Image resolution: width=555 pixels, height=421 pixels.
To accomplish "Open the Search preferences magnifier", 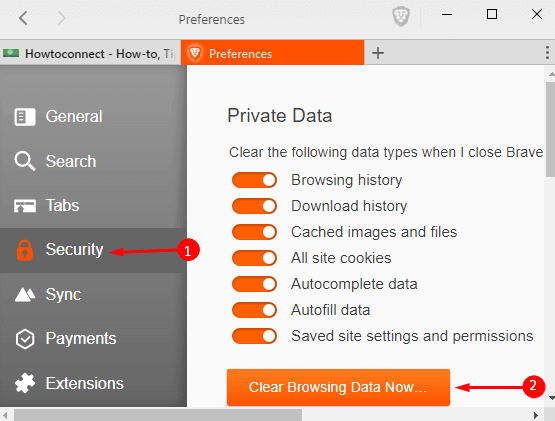I will (x=24, y=161).
